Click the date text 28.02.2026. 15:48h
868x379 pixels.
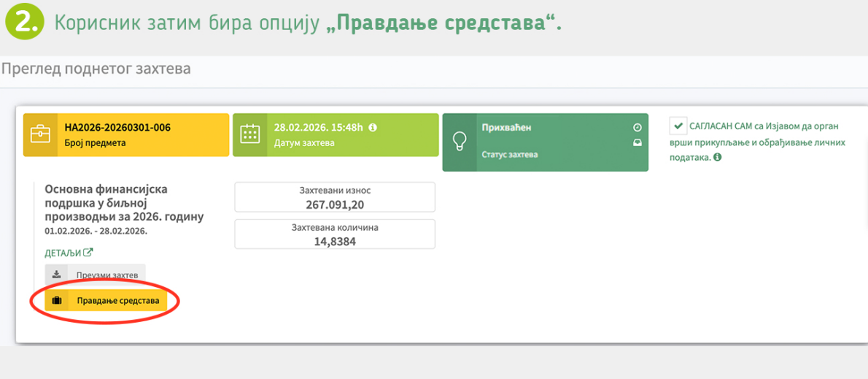tap(319, 128)
